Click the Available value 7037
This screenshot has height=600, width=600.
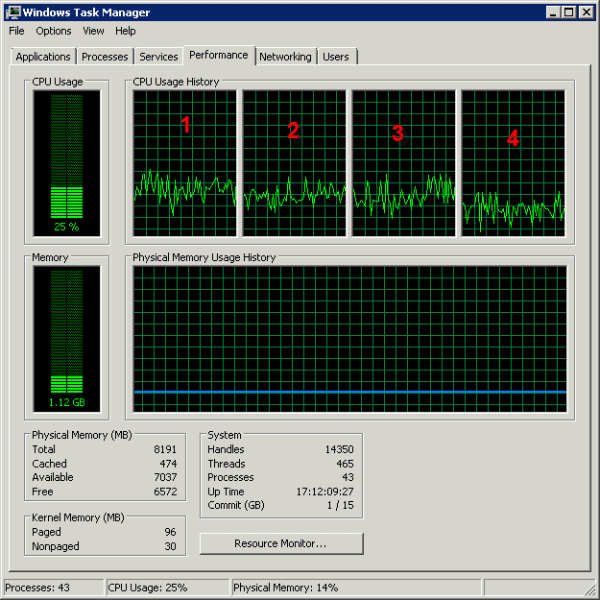point(165,477)
